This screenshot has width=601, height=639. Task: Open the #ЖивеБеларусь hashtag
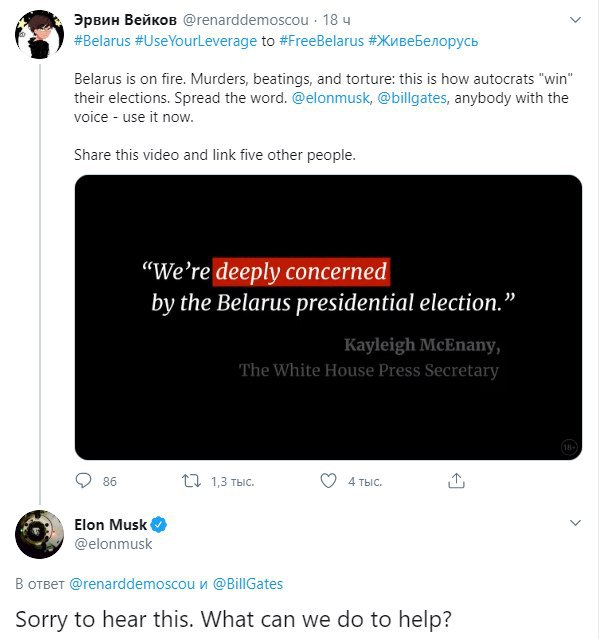[423, 40]
